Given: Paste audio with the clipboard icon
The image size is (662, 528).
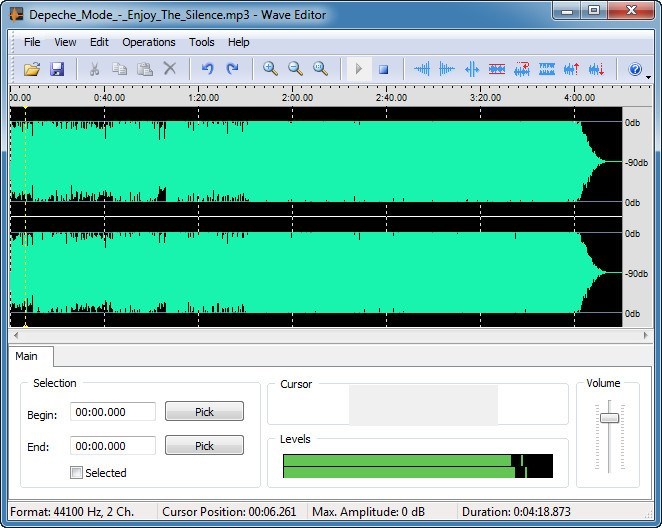Looking at the screenshot, I should [144, 69].
